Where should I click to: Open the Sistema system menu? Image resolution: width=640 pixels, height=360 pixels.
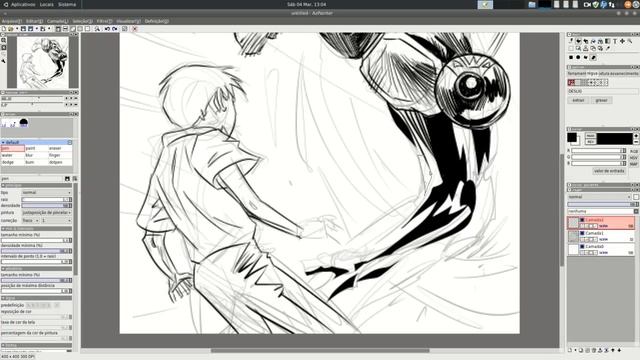pos(67,4)
